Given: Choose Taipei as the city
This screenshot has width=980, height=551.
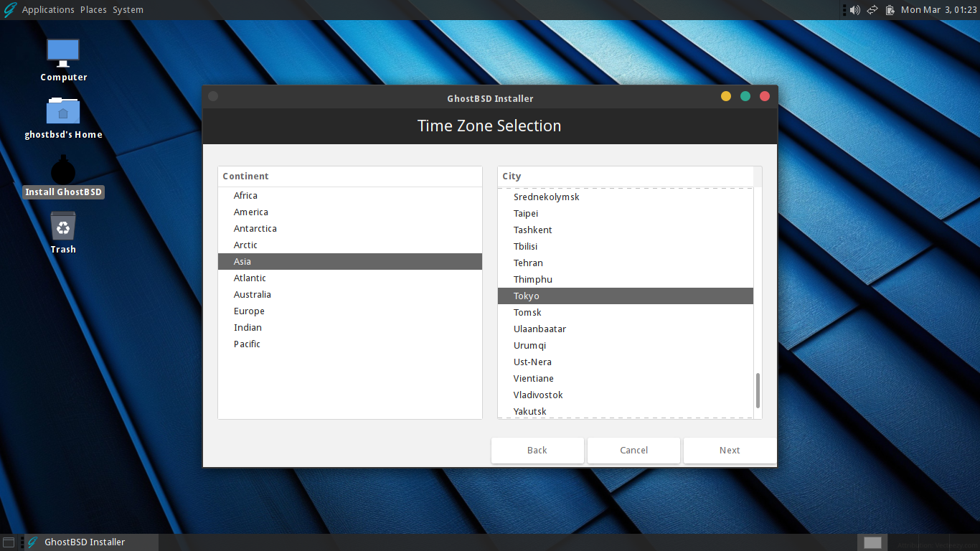Looking at the screenshot, I should click(x=626, y=214).
